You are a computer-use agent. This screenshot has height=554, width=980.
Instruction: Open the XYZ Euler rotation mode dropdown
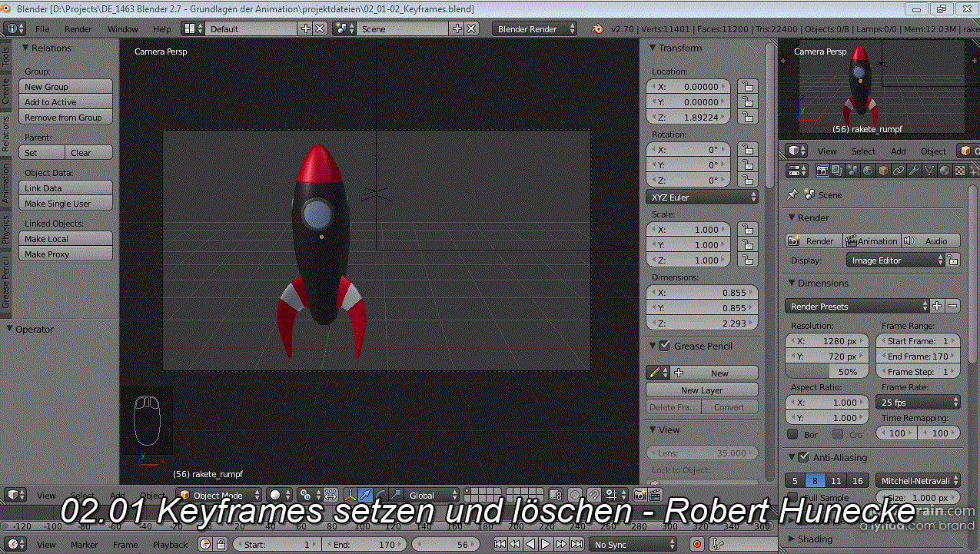(x=703, y=197)
